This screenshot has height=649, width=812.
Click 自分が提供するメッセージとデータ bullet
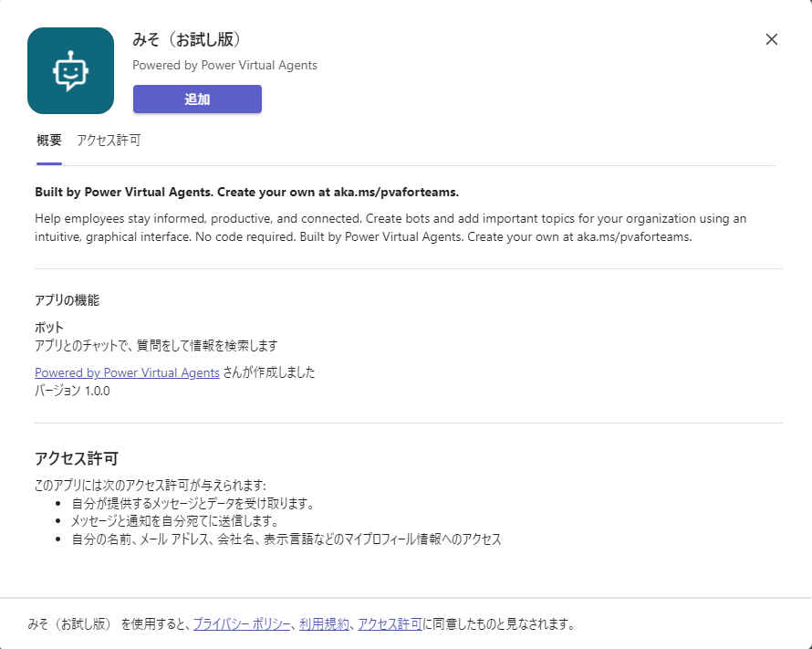click(x=193, y=504)
